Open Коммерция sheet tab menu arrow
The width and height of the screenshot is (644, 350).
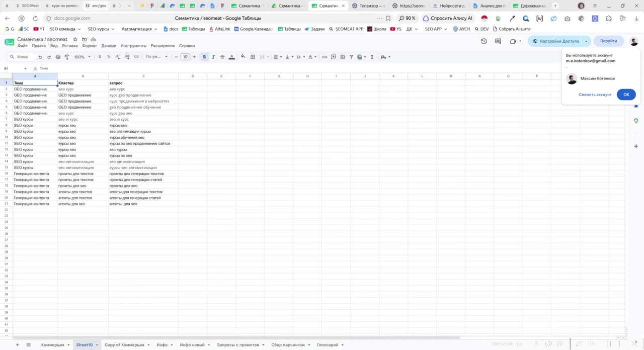(68, 345)
